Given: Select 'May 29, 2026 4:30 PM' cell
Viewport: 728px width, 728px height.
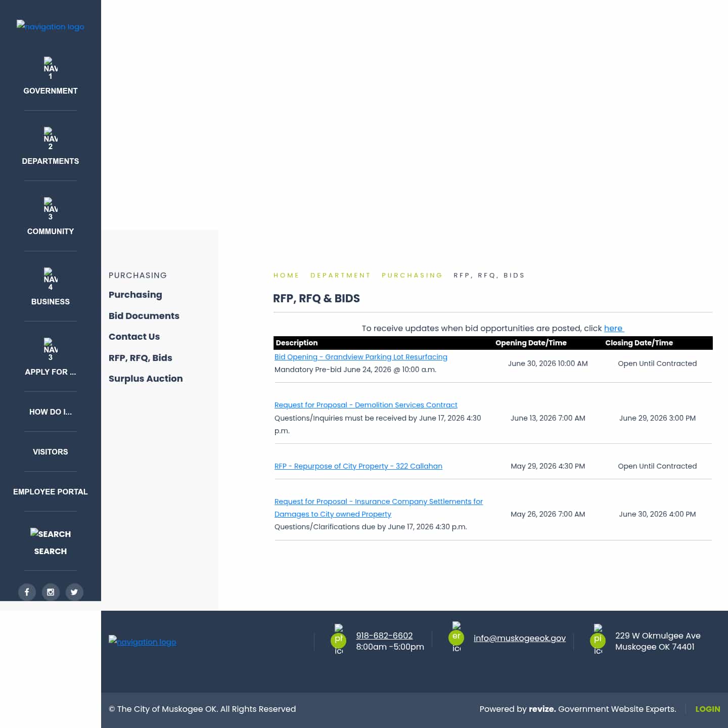Looking at the screenshot, I should coord(548,466).
